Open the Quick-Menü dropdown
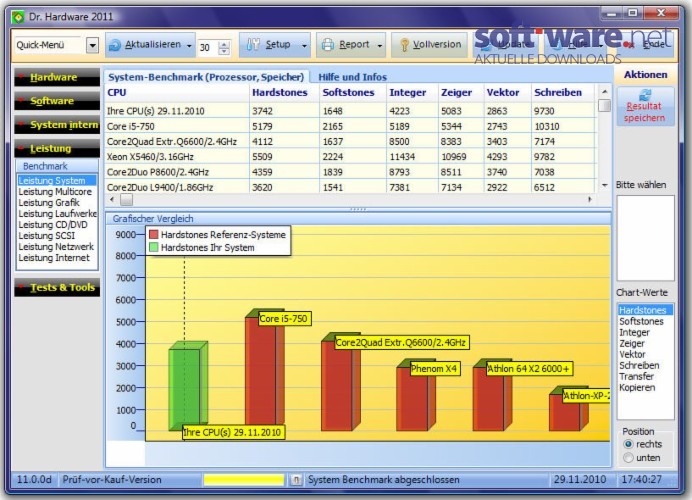 click(92, 45)
